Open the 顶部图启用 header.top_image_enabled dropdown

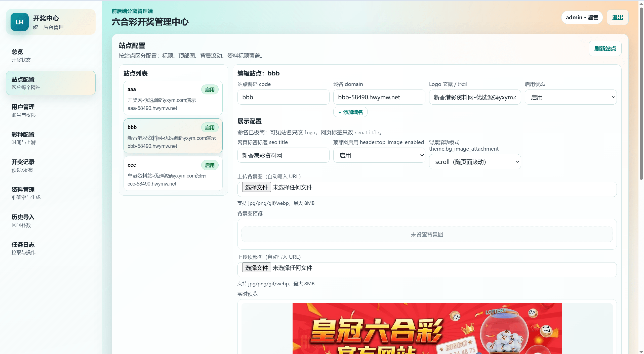click(379, 155)
